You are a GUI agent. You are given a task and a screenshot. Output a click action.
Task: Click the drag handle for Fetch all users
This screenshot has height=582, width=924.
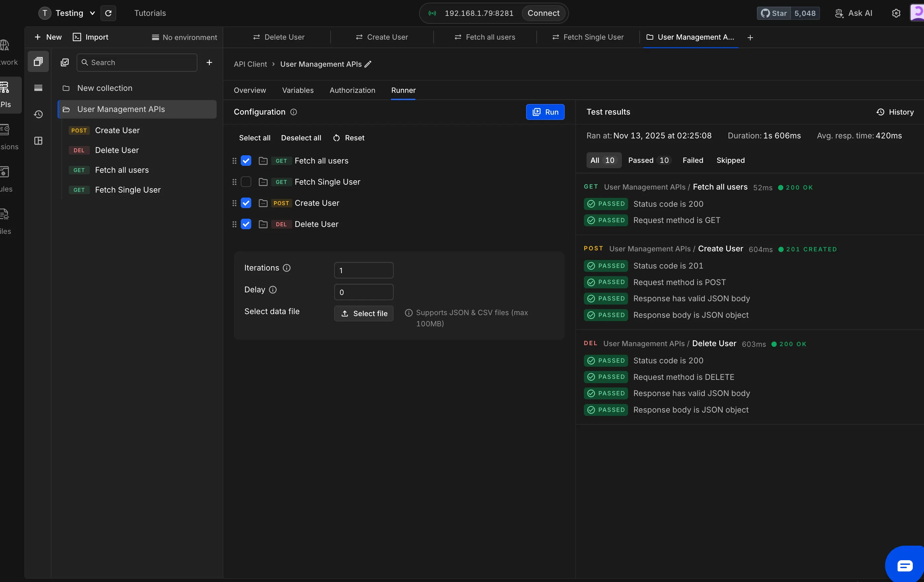pyautogui.click(x=234, y=161)
